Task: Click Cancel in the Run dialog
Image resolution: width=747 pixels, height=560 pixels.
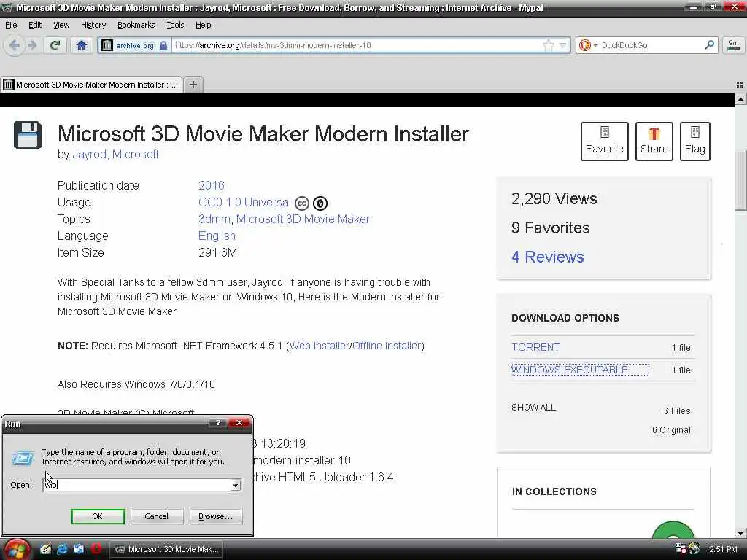Action: click(x=156, y=516)
